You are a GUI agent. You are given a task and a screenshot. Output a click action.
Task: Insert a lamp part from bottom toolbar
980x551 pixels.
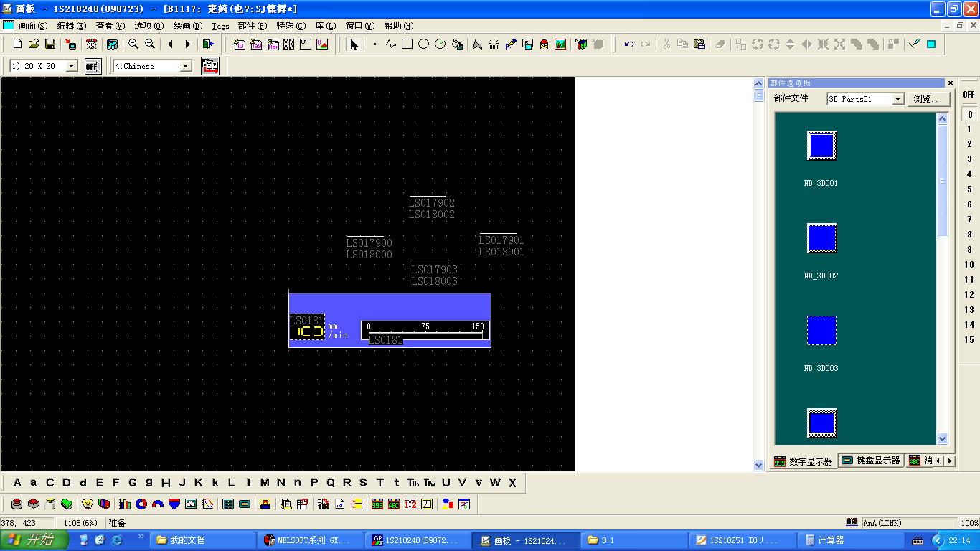(88, 504)
